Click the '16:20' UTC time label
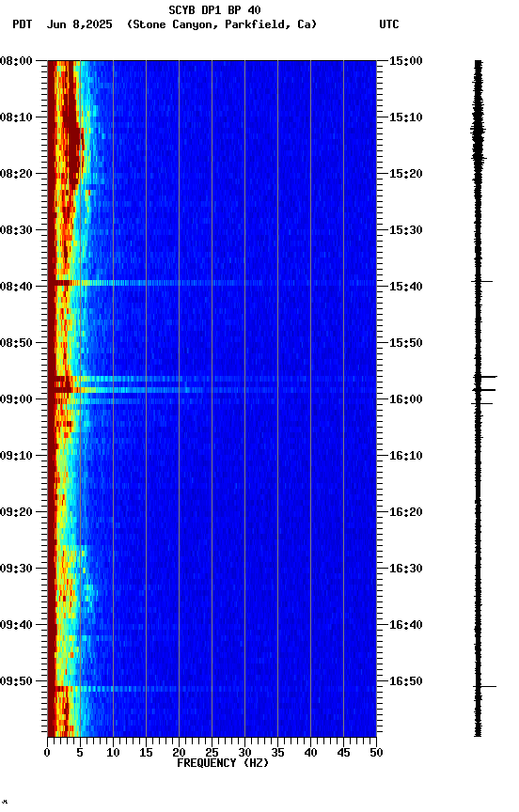 [406, 512]
